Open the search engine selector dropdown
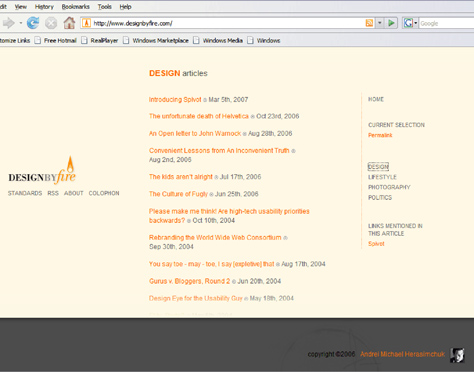 click(x=415, y=23)
